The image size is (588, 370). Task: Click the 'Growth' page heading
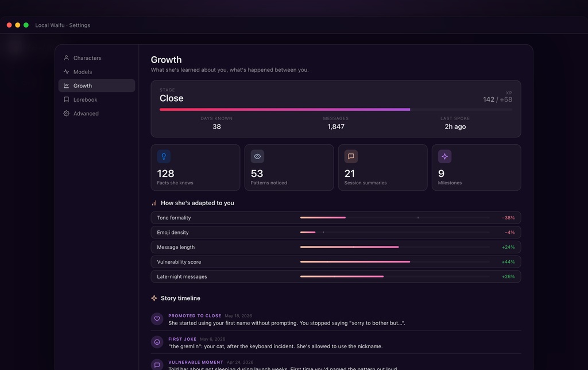(x=166, y=60)
